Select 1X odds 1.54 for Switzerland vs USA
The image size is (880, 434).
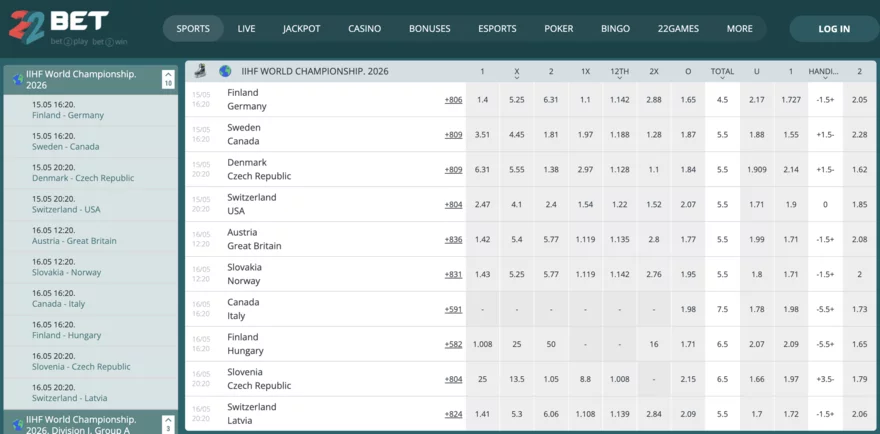[585, 204]
